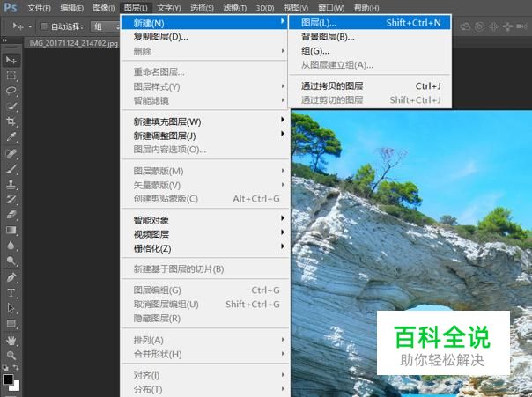Expand 视频图层 submenu
Image resolution: width=532 pixels, height=397 pixels.
[x=282, y=232]
